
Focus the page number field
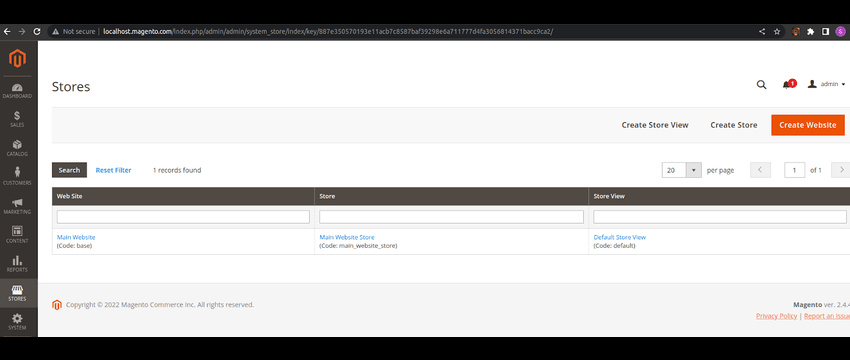pyautogui.click(x=794, y=170)
